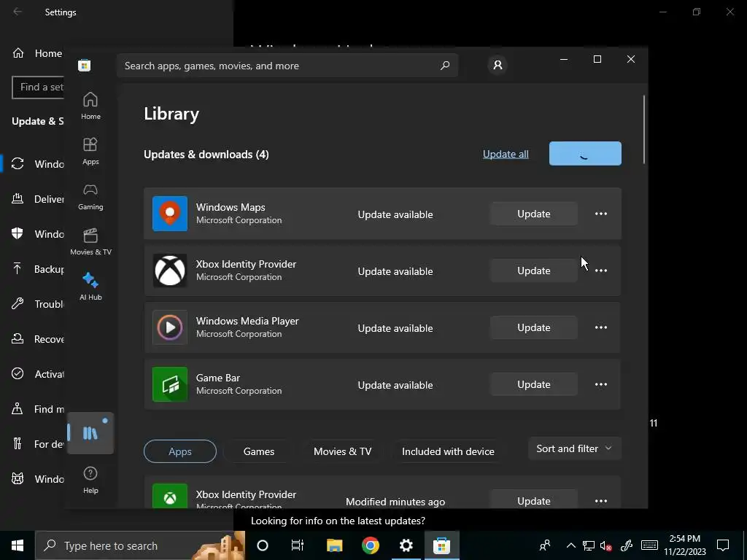747x560 pixels.
Task: Open the Apps section in Store sidebar
Action: pos(90,152)
